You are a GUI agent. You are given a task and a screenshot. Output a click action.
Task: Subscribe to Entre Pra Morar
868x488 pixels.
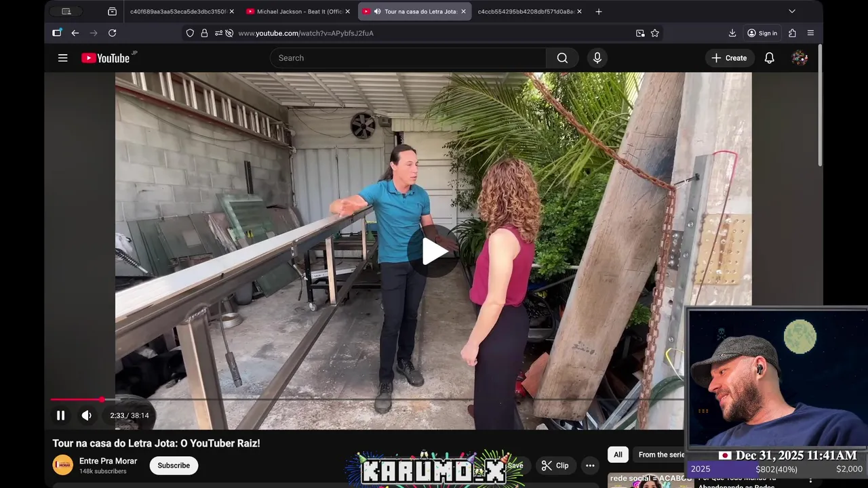pos(174,466)
